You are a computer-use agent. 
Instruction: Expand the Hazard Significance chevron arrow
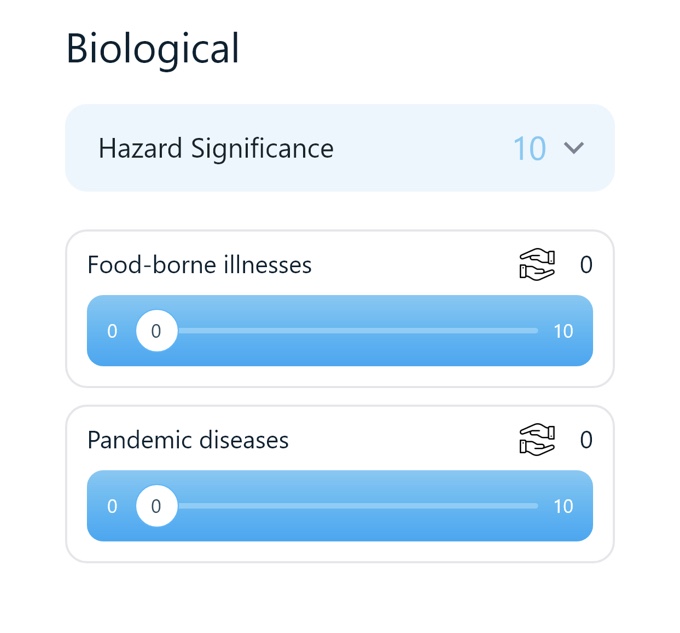(574, 148)
